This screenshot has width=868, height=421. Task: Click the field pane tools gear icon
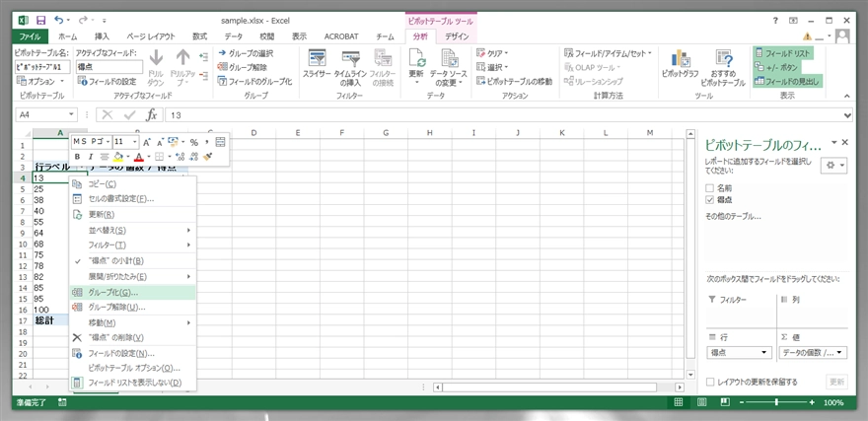pos(833,166)
